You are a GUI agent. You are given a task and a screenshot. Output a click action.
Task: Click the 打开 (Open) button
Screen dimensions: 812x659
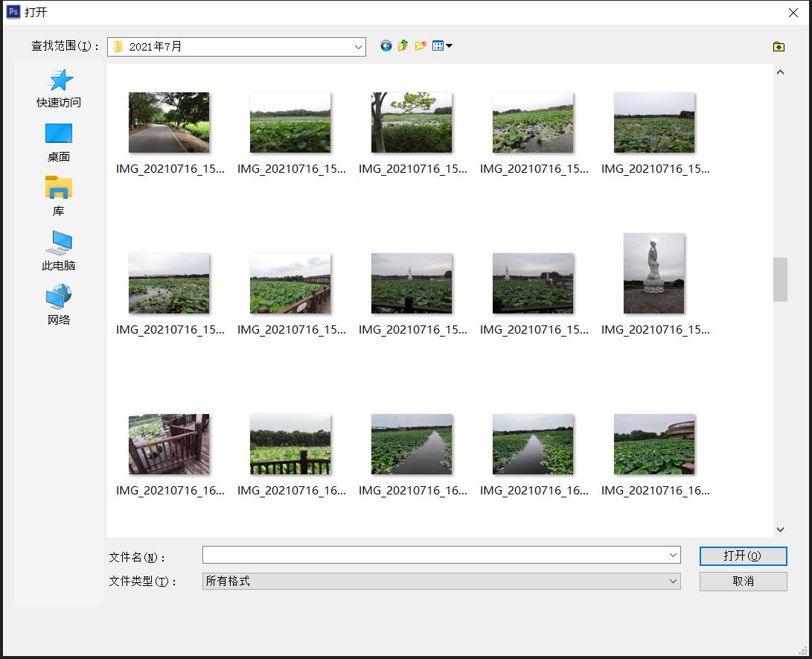click(742, 555)
